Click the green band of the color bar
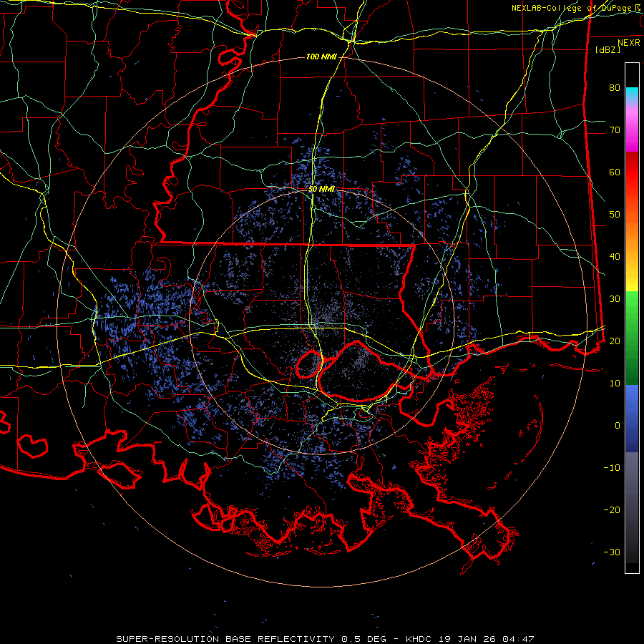 [632, 338]
